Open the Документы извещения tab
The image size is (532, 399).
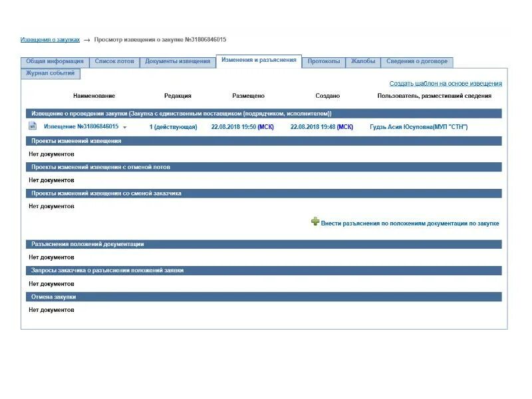[178, 61]
